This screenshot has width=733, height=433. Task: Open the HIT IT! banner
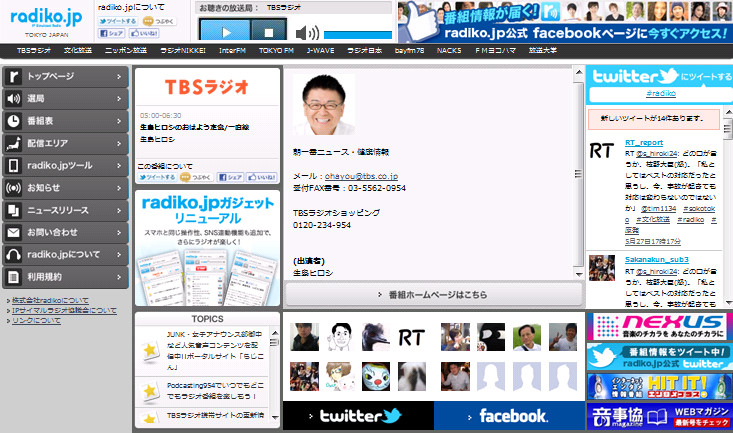coord(659,387)
